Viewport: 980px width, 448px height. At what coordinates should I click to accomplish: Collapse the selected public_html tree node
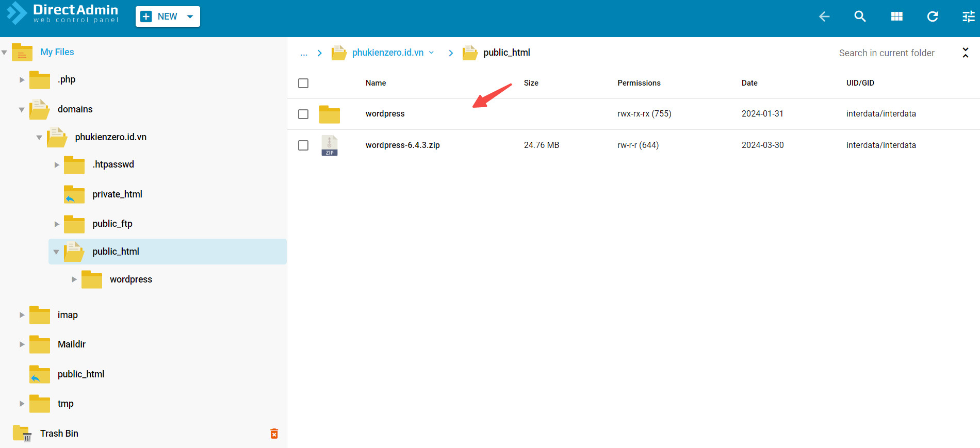56,252
